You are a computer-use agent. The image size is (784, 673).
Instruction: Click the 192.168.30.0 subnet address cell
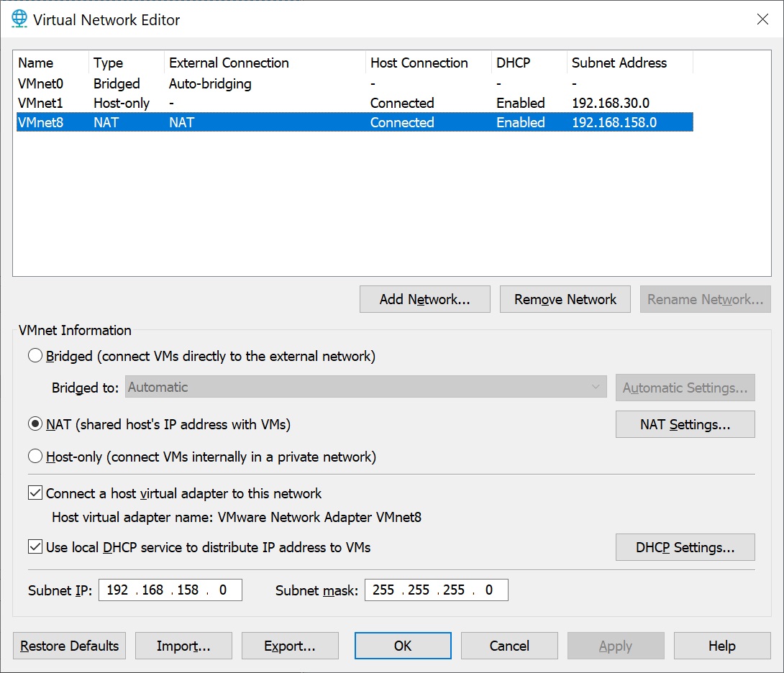[611, 103]
